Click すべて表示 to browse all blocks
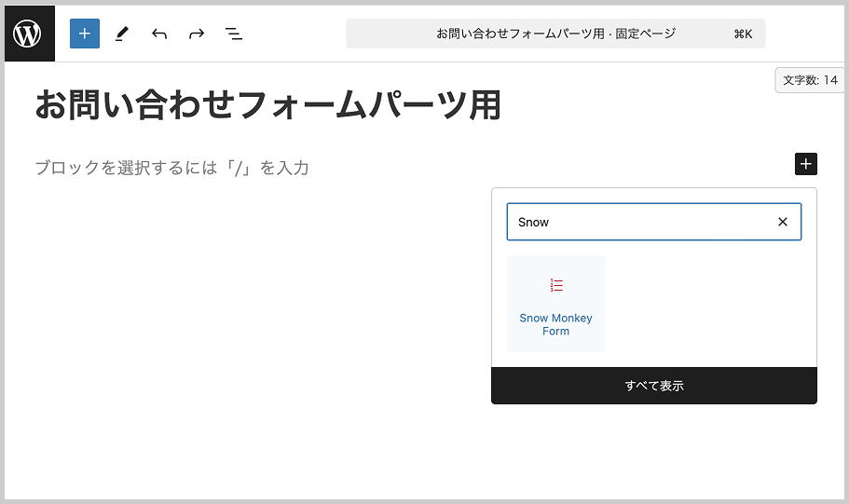Screen dimensions: 849x504 pyautogui.click(x=654, y=386)
